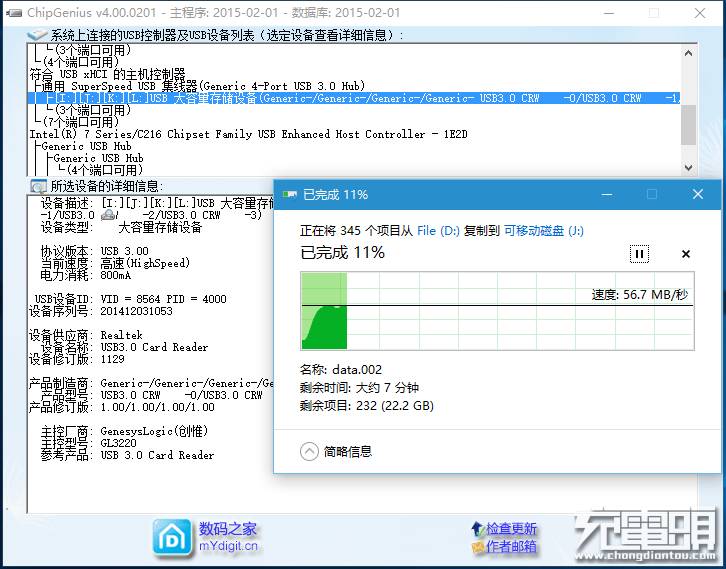Click the Realtek vendor value
Viewport: 726px width, 569px height.
[122, 335]
